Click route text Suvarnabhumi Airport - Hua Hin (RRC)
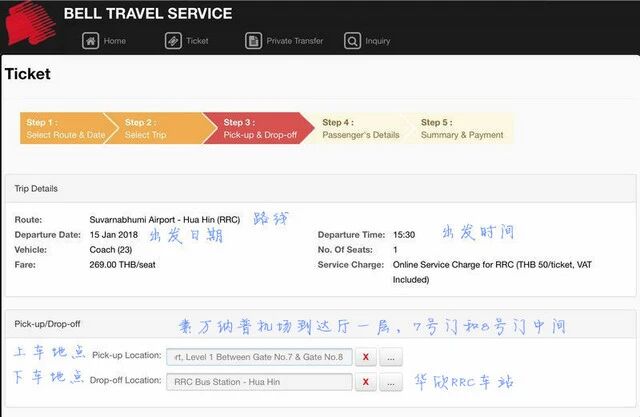This screenshot has height=417, width=640. click(164, 220)
